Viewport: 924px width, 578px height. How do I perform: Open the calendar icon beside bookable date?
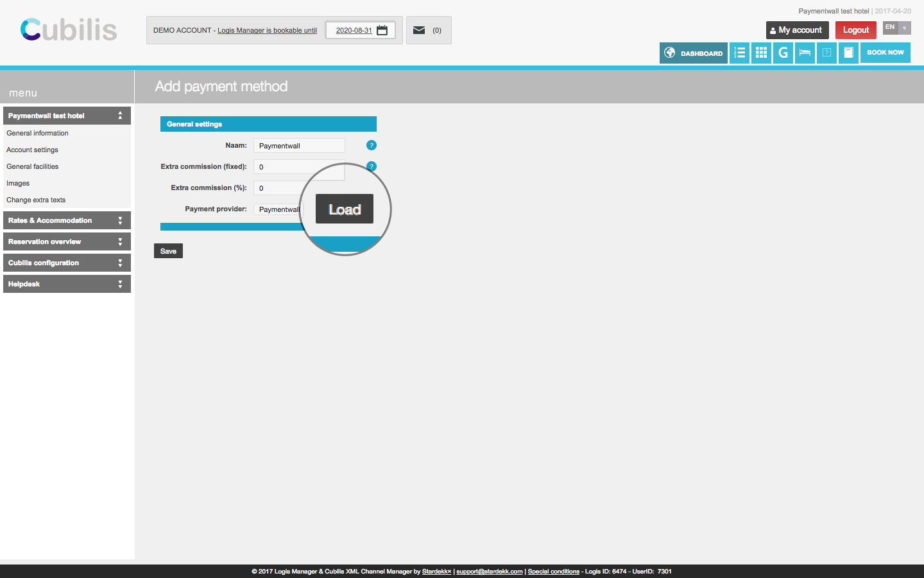tap(382, 30)
